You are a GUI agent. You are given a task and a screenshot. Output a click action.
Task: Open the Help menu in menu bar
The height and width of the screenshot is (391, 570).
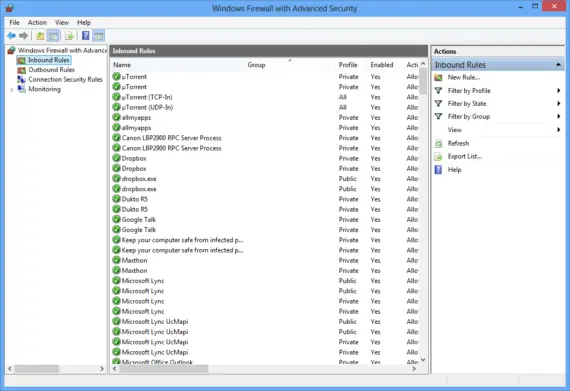coord(84,23)
